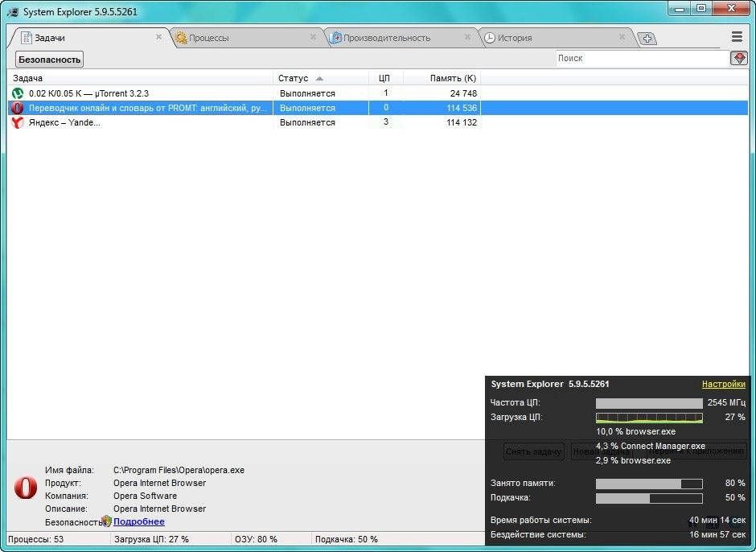Click the Статус sort arrow indicator
This screenshot has width=756, height=552.
pyautogui.click(x=319, y=79)
